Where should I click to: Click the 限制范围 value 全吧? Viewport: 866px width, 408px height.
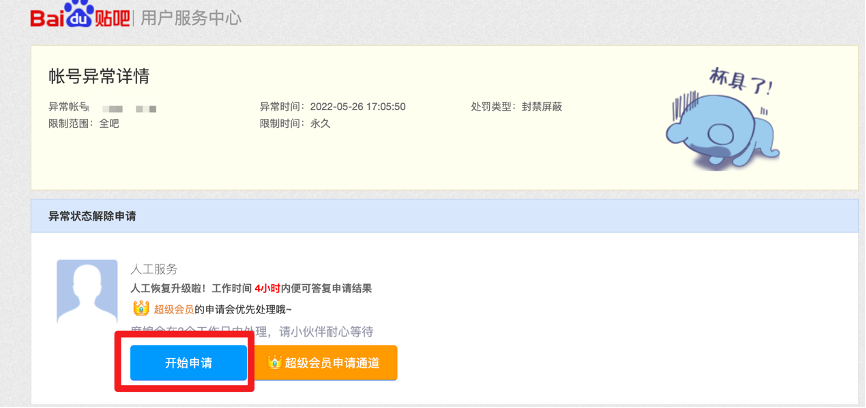pos(109,123)
